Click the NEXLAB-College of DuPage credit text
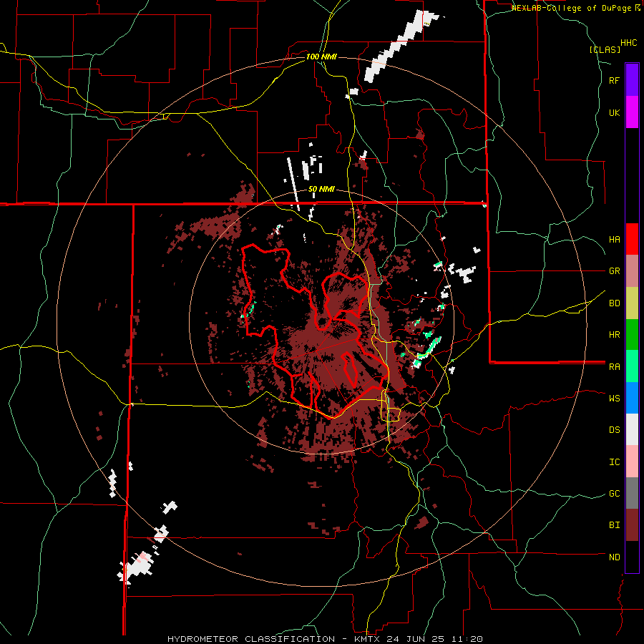Viewport: 644px width, 644px height. [576, 8]
